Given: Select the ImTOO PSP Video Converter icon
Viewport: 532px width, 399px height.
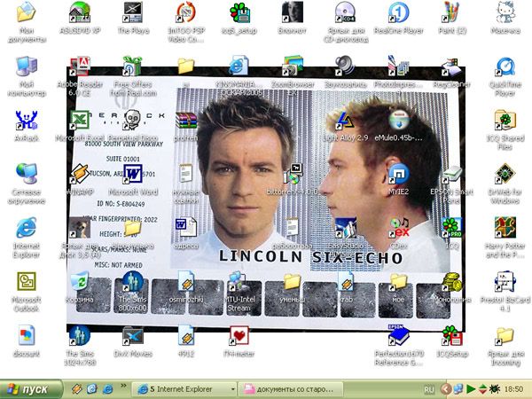Looking at the screenshot, I should (186, 12).
